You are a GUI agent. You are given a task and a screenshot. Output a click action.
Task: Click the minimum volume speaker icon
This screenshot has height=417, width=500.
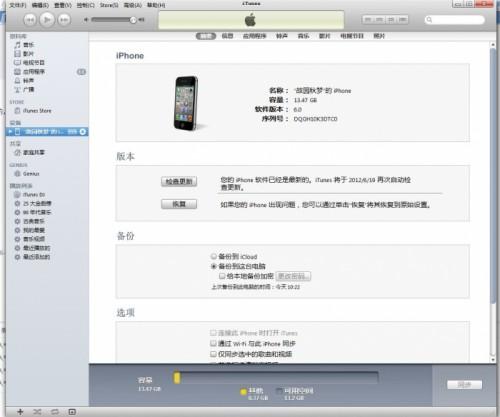pyautogui.click(x=86, y=20)
